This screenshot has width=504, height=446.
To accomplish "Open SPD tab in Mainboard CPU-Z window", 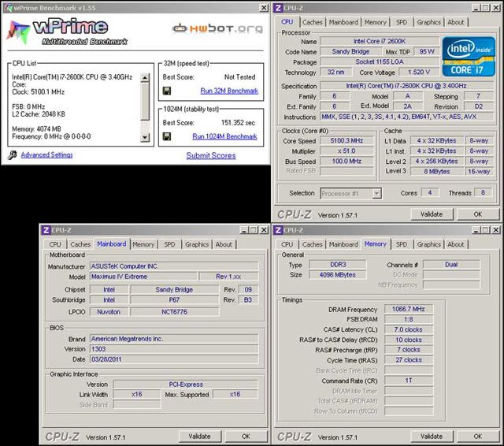I will [170, 244].
